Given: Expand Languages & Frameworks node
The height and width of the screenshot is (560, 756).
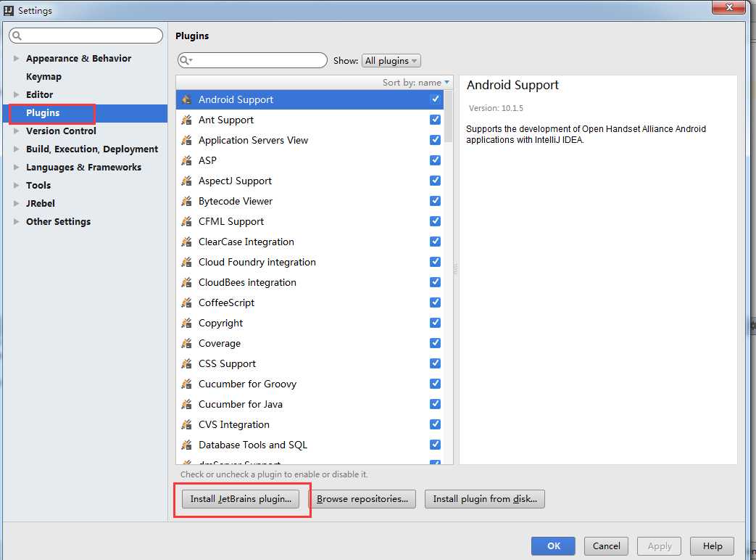Looking at the screenshot, I should [17, 167].
